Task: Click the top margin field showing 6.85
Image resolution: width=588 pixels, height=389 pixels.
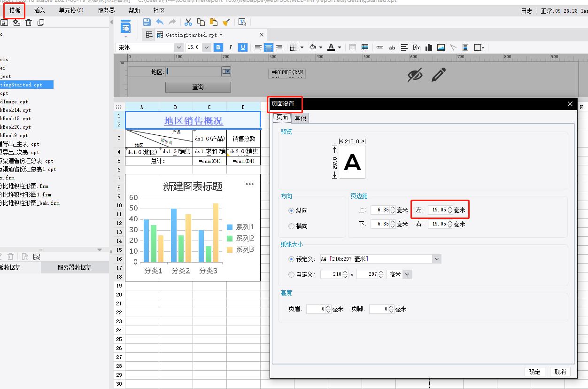Action: tap(380, 210)
